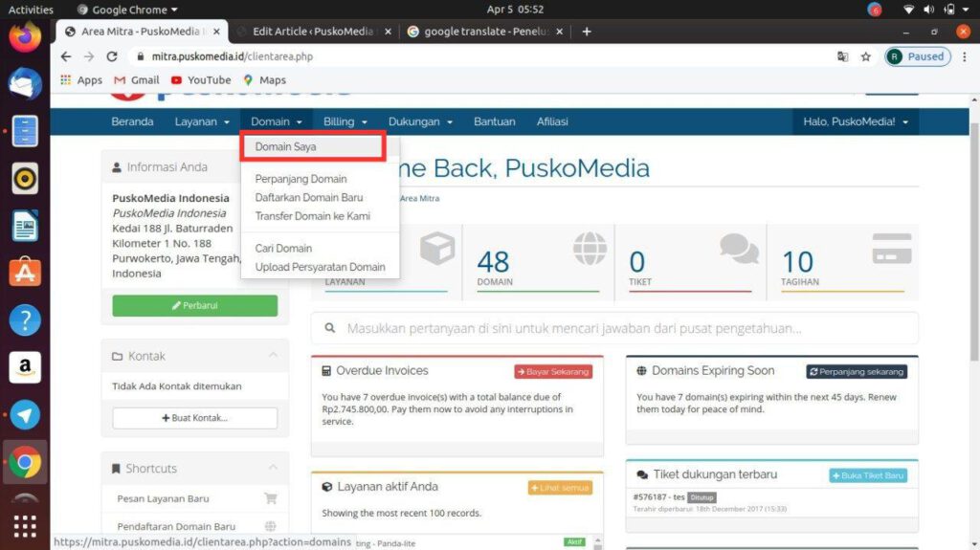Open the Gmail bookmark

(x=136, y=80)
